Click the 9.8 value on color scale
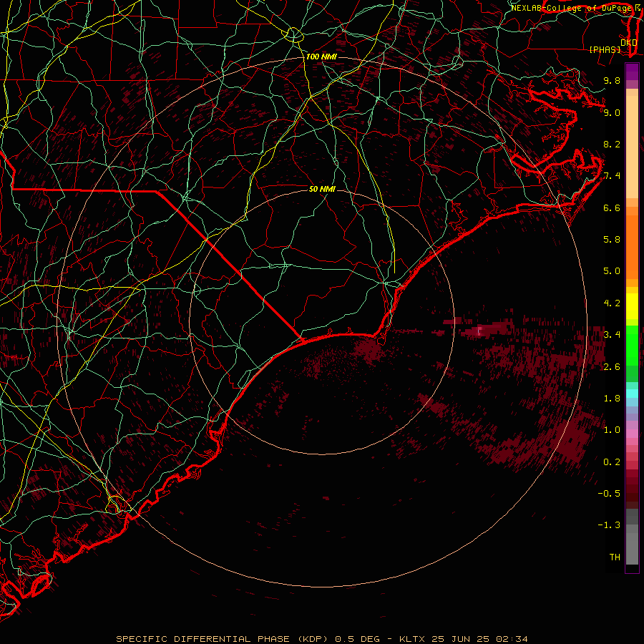 (x=612, y=80)
